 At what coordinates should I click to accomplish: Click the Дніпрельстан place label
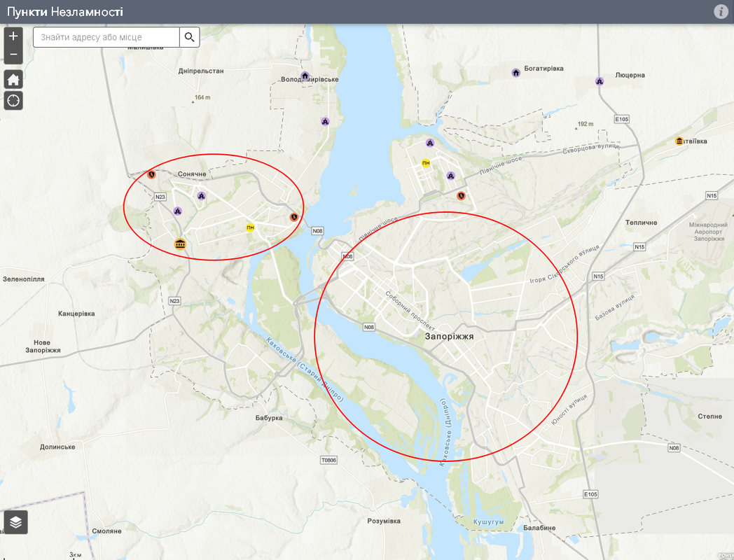pyautogui.click(x=201, y=71)
